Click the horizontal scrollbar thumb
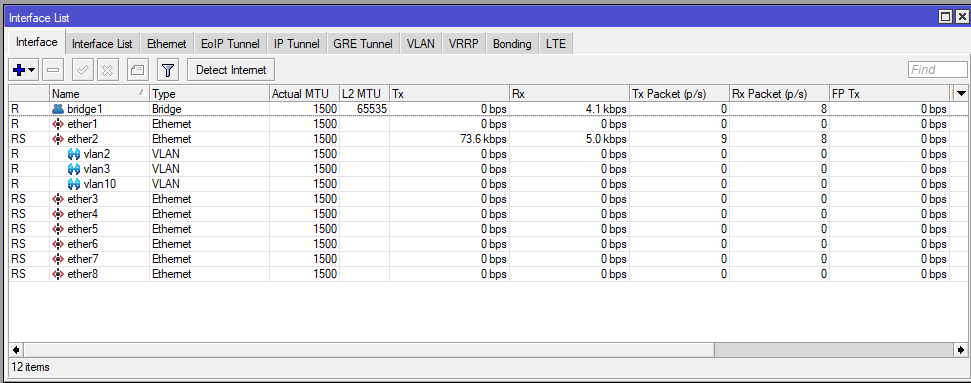Image resolution: width=971 pixels, height=383 pixels. (x=368, y=350)
